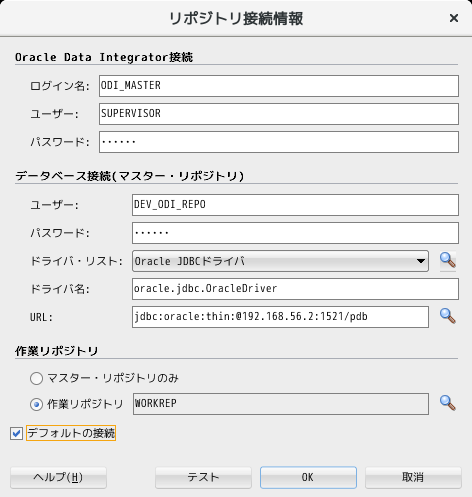The image size is (472, 497).
Task: Click the データベース接続(マスター・リポジトリ) heading
Action: pos(130,176)
